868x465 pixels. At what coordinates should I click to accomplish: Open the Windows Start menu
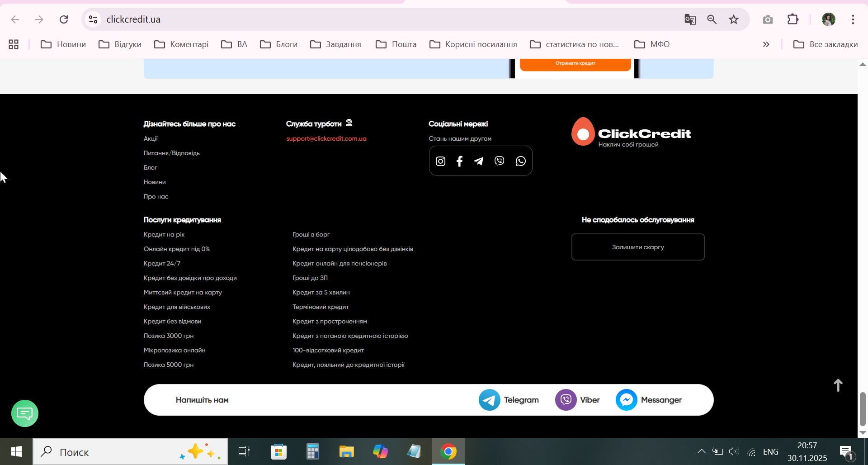16,451
